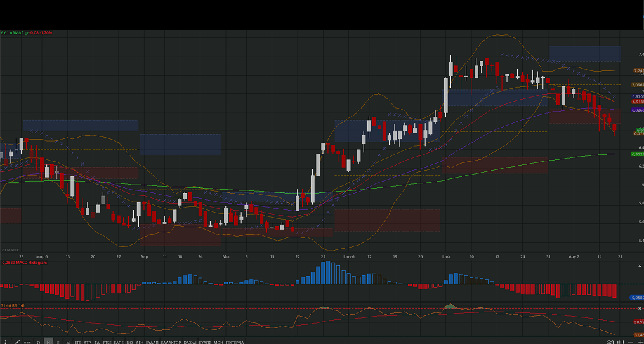This screenshot has height=344, width=644.
Task: Load the ΔΕΗ symbol shortcut
Action: [x=139, y=342]
